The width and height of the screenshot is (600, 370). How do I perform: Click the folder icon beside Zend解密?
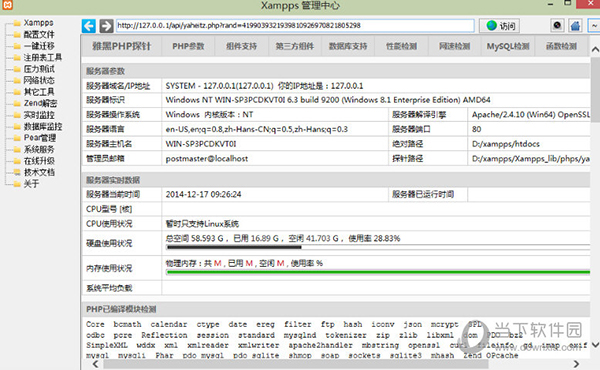click(x=17, y=104)
